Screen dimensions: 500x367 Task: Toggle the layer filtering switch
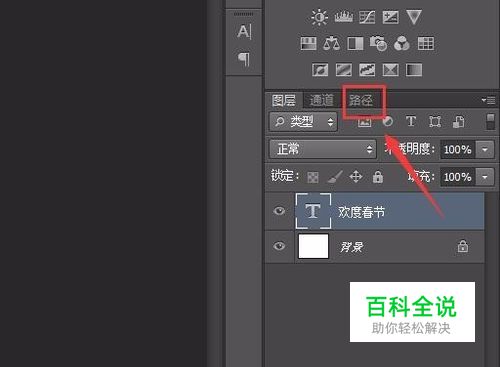(x=490, y=122)
